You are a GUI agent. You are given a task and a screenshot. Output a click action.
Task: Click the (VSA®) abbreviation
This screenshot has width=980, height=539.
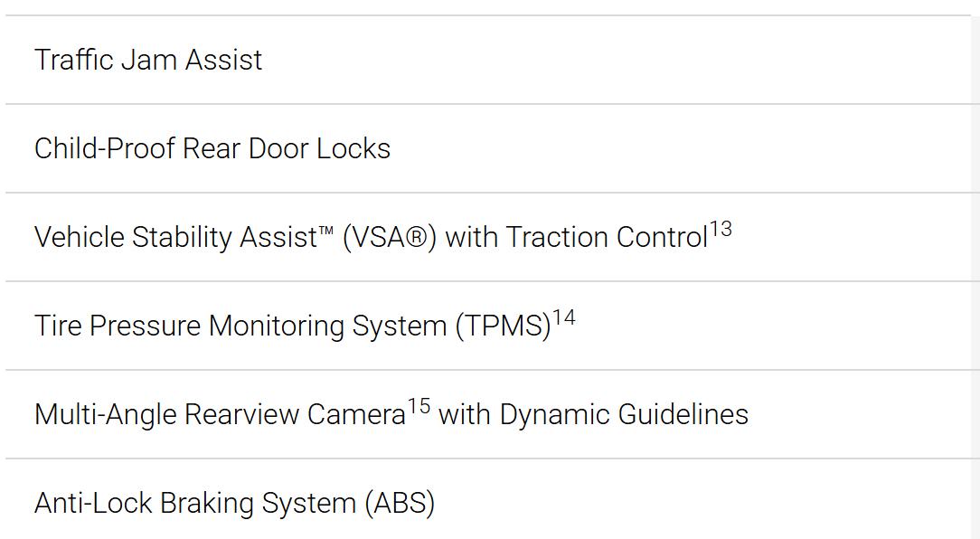click(x=390, y=238)
